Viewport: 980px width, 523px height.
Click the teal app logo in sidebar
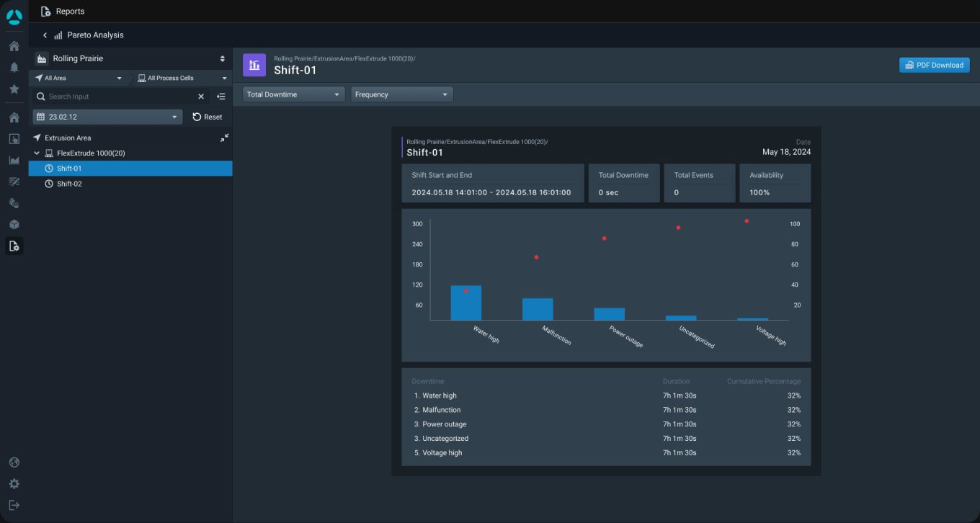coord(14,17)
